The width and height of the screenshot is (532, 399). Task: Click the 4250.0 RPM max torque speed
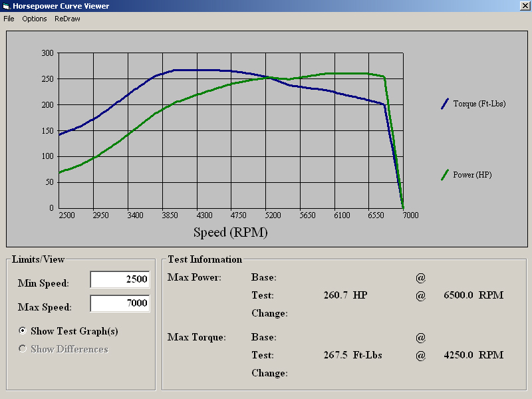[473, 355]
